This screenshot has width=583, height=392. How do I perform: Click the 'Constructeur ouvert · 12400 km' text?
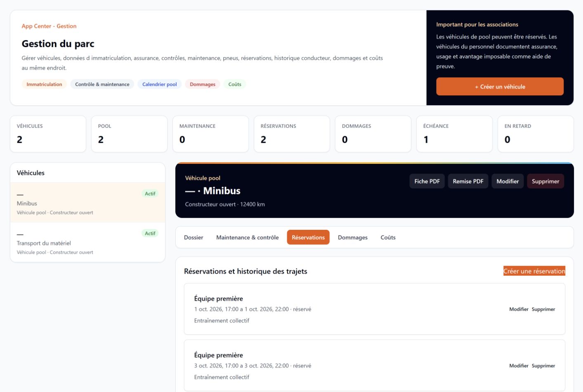click(225, 204)
